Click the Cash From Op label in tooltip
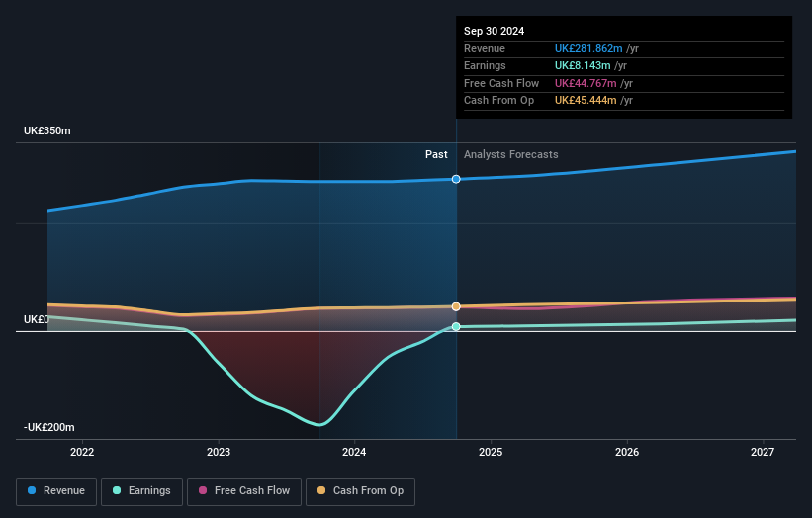The width and height of the screenshot is (812, 518). click(498, 101)
